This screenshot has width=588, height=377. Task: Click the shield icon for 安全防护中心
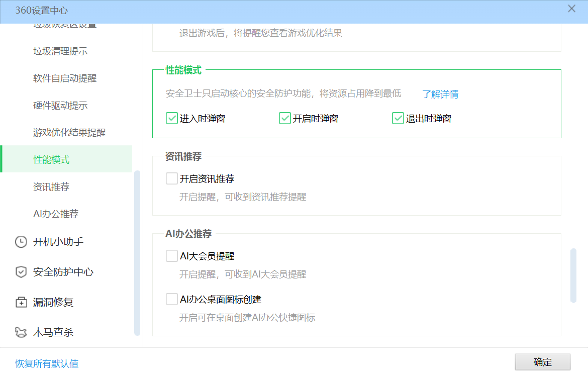pos(21,272)
